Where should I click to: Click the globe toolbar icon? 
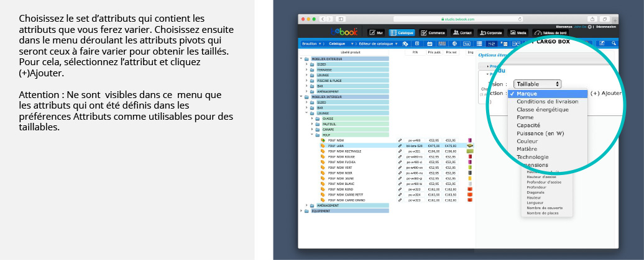(x=454, y=43)
